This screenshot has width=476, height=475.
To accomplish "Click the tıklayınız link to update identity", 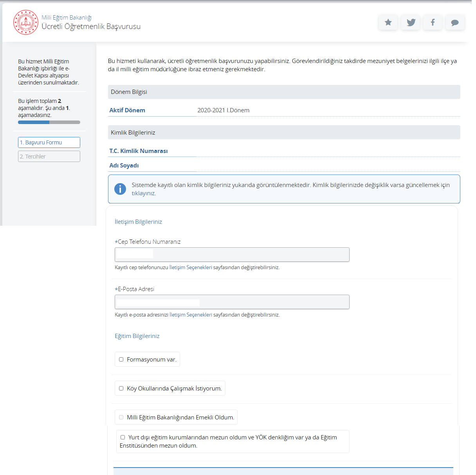I will [144, 193].
